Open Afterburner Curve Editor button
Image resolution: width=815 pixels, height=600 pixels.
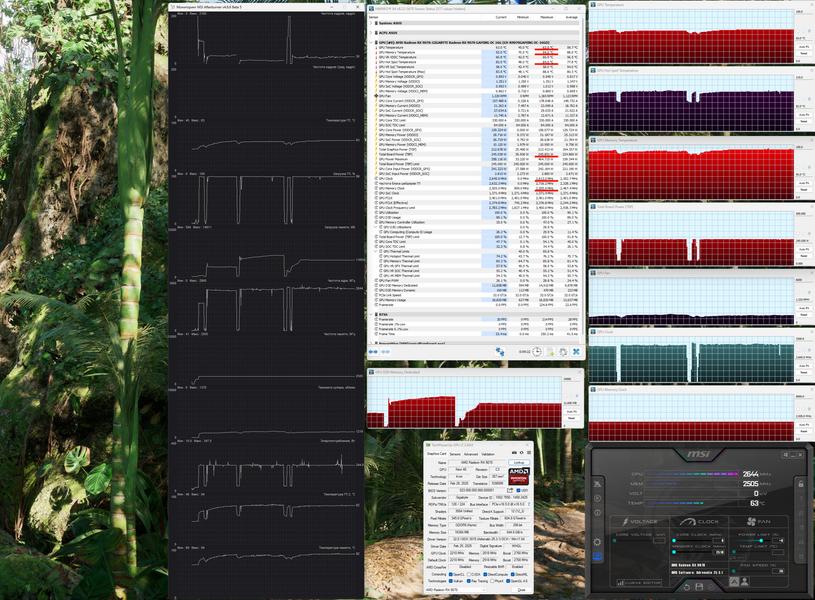[639, 582]
